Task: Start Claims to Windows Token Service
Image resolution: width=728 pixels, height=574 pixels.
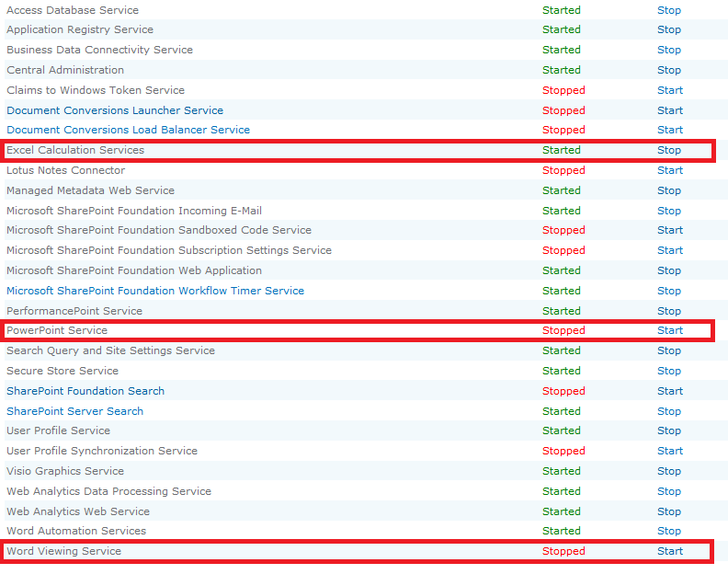Action: click(x=670, y=90)
